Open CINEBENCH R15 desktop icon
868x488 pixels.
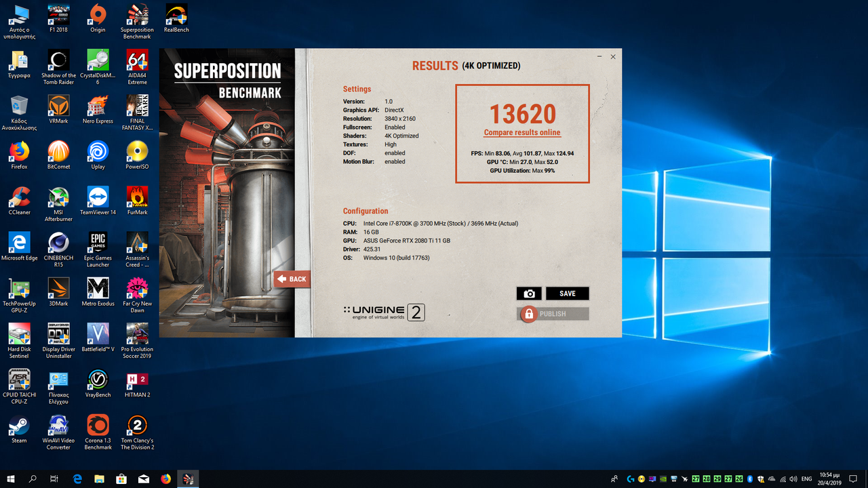point(59,249)
